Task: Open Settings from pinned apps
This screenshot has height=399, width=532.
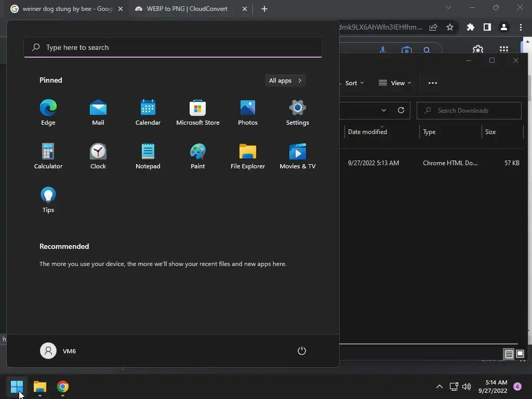Action: 298,113
